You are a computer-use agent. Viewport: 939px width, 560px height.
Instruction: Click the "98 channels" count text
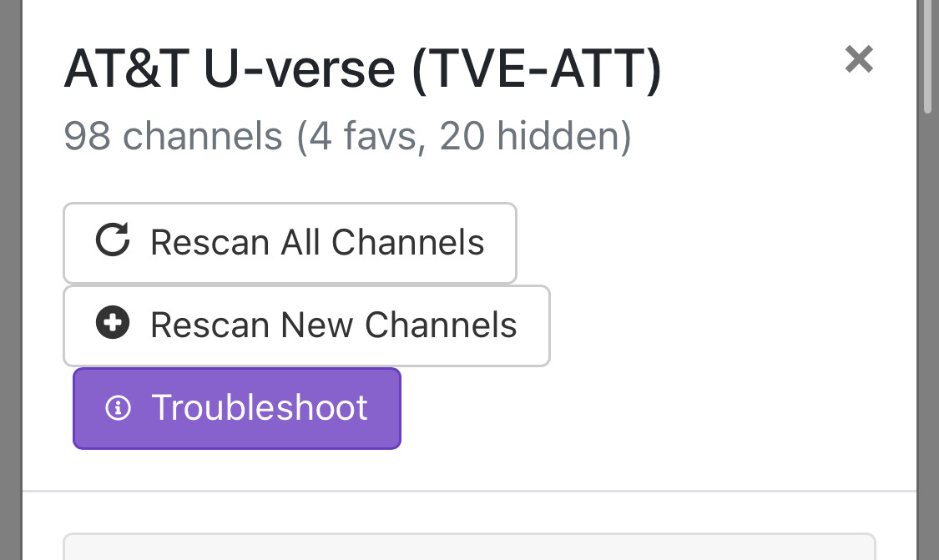(173, 136)
